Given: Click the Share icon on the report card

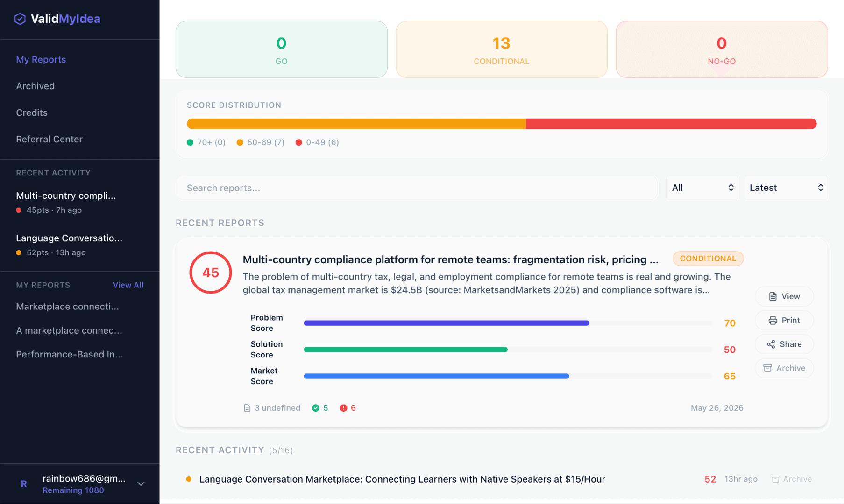Looking at the screenshot, I should 771,344.
